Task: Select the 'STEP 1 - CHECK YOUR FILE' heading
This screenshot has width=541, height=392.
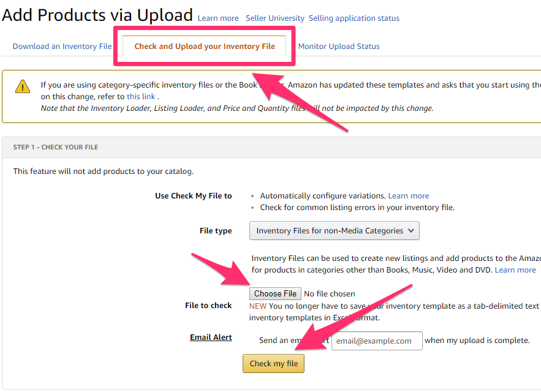Action: click(56, 147)
